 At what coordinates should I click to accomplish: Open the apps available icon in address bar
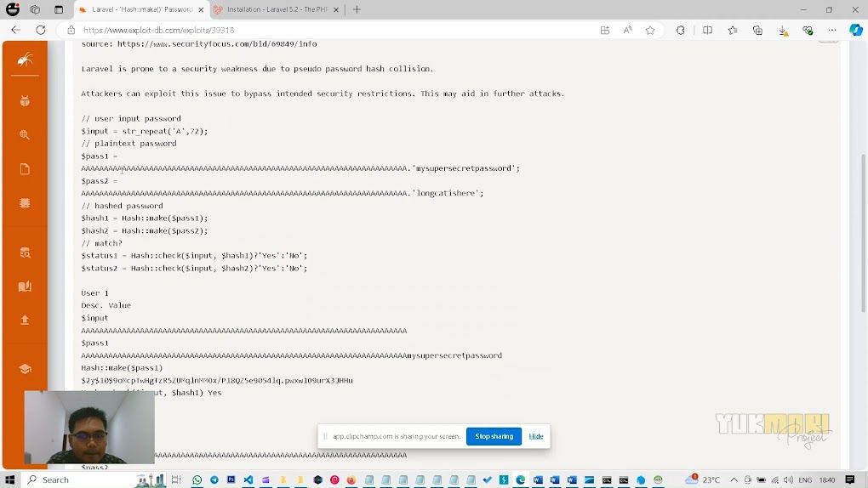pyautogui.click(x=604, y=30)
